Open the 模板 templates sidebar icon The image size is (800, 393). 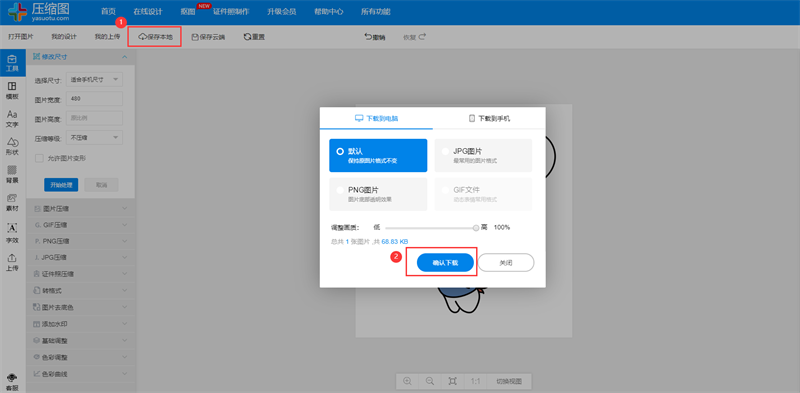[x=12, y=90]
